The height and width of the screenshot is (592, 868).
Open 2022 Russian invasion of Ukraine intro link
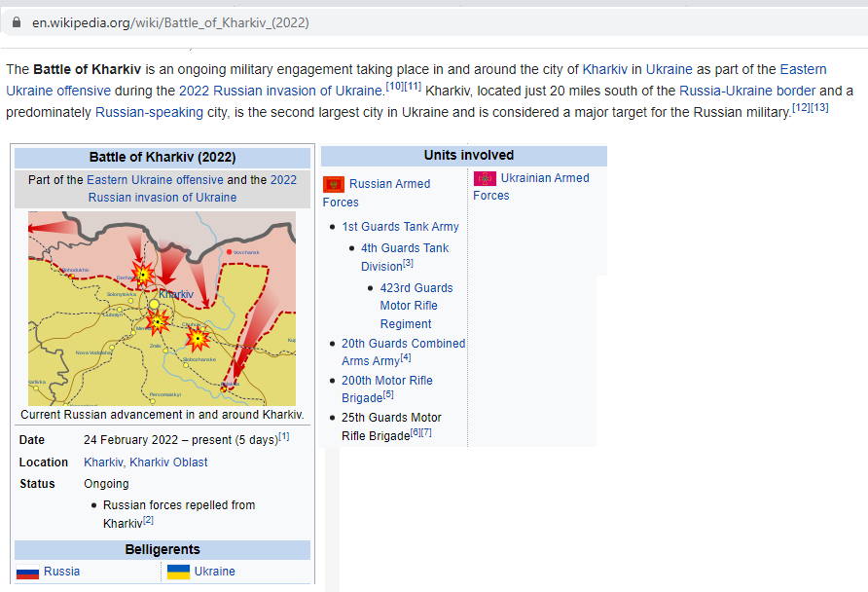281,91
